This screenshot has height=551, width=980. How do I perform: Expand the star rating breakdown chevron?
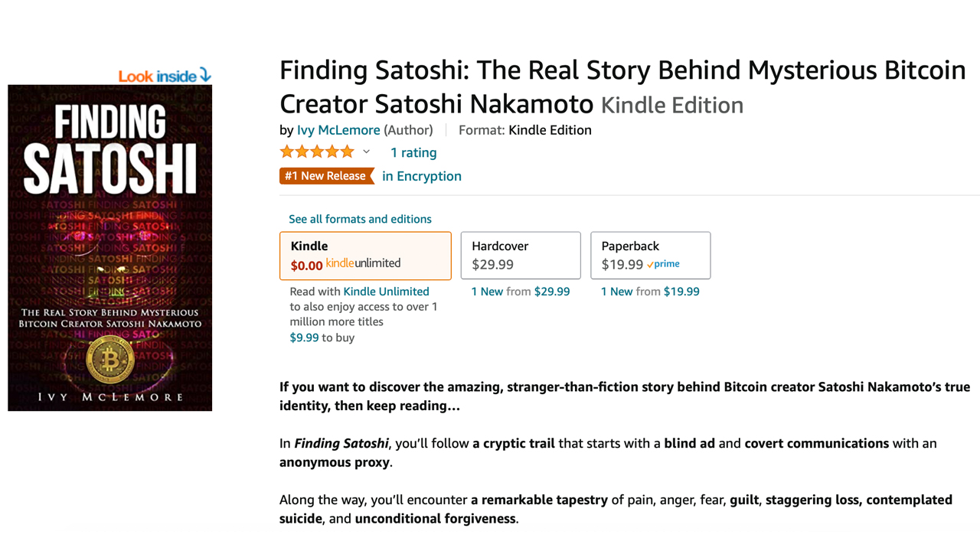tap(367, 152)
